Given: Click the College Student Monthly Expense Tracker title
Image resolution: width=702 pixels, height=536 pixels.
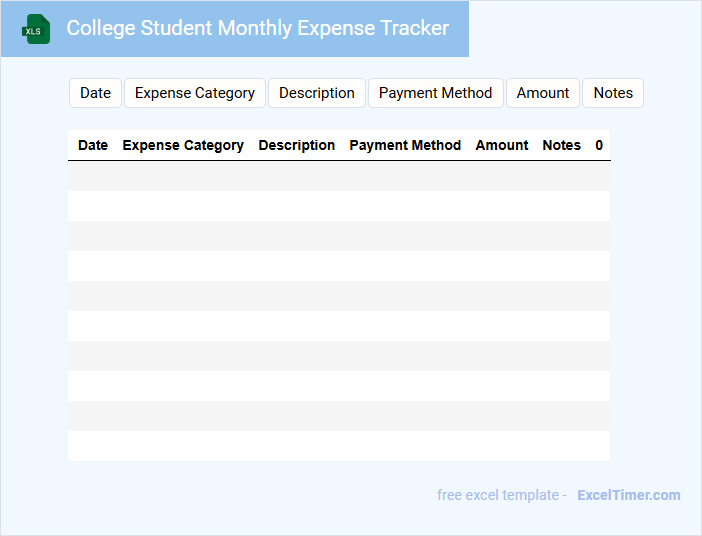Looking at the screenshot, I should [258, 28].
